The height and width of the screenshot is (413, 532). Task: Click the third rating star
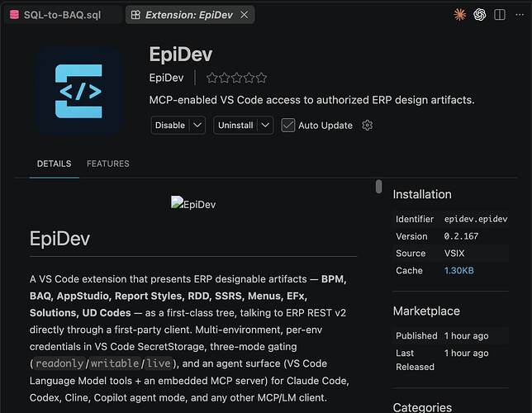point(237,78)
